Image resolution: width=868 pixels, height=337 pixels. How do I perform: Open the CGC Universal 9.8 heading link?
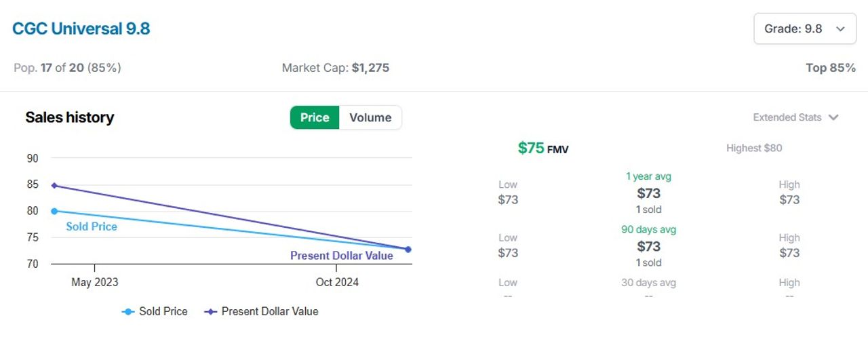point(81,28)
